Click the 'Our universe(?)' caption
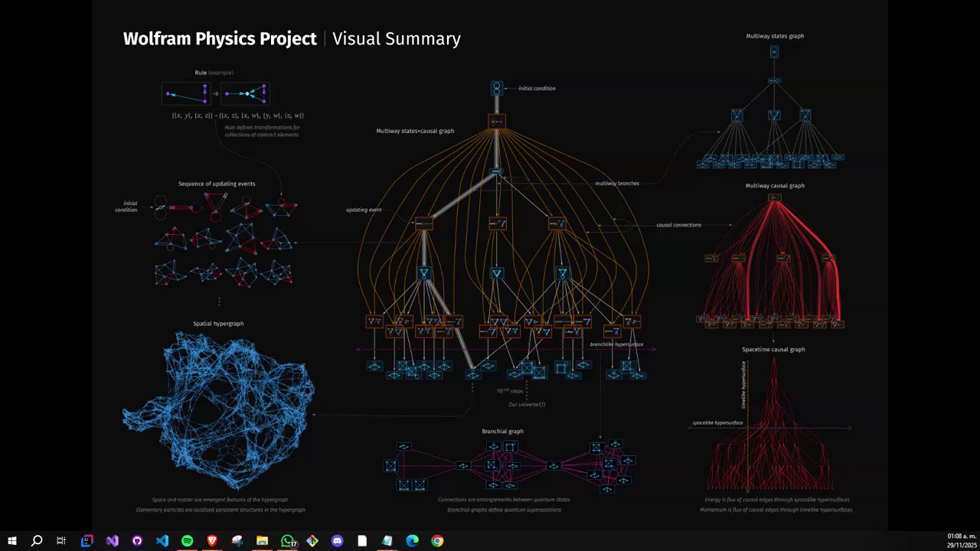 (x=527, y=404)
